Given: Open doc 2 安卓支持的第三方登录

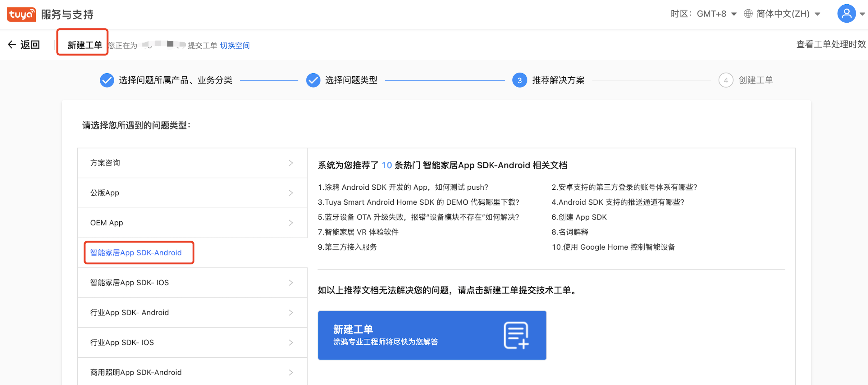Looking at the screenshot, I should [624, 187].
